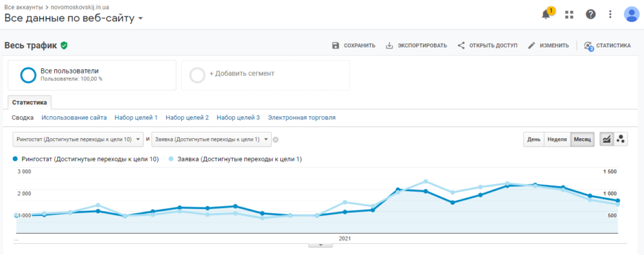Viewport: 644px width, 255px height.
Task: Click the novomoskovskij.in.ua breadcrumb text
Action: click(x=80, y=8)
